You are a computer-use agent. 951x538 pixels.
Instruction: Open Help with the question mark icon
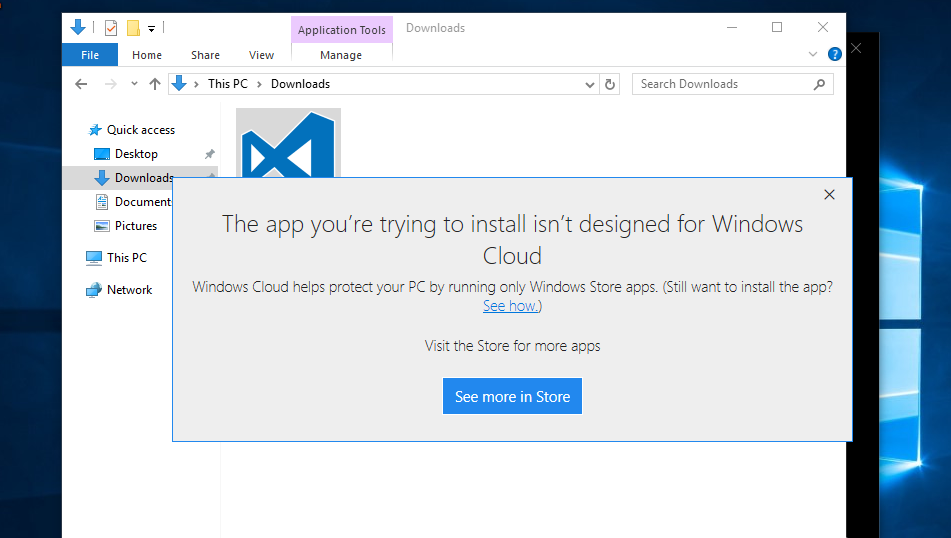(835, 54)
